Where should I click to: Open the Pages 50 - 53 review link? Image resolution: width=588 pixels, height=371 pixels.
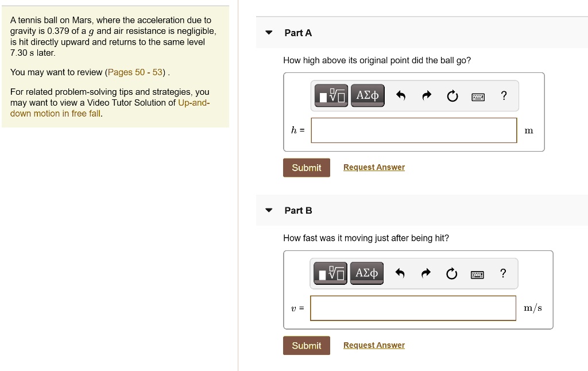pyautogui.click(x=136, y=72)
